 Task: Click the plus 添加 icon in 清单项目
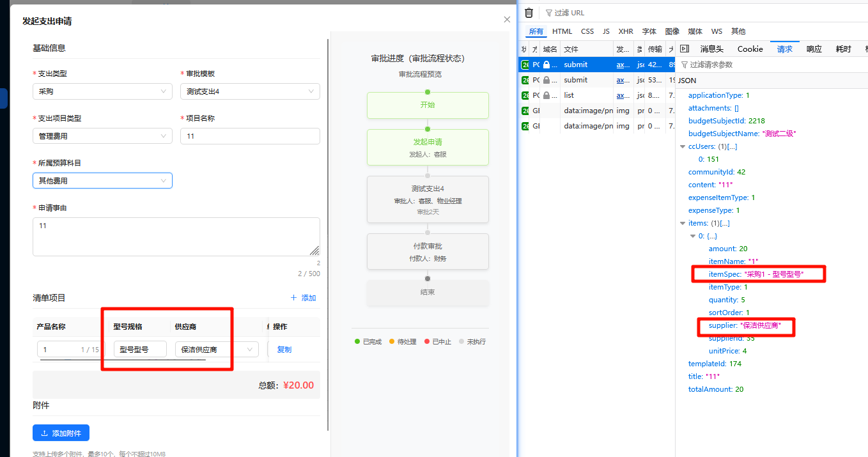coord(293,298)
